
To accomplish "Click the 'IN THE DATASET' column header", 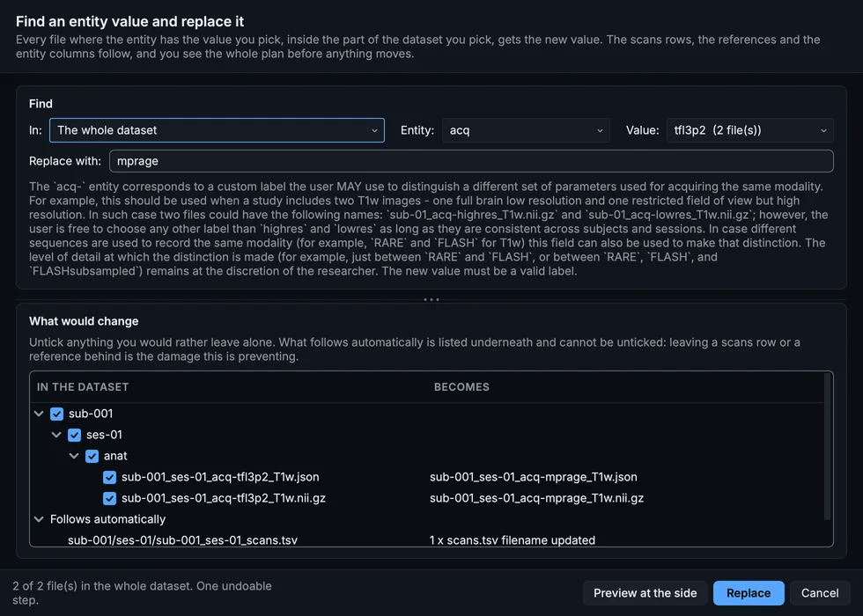I will click(83, 386).
